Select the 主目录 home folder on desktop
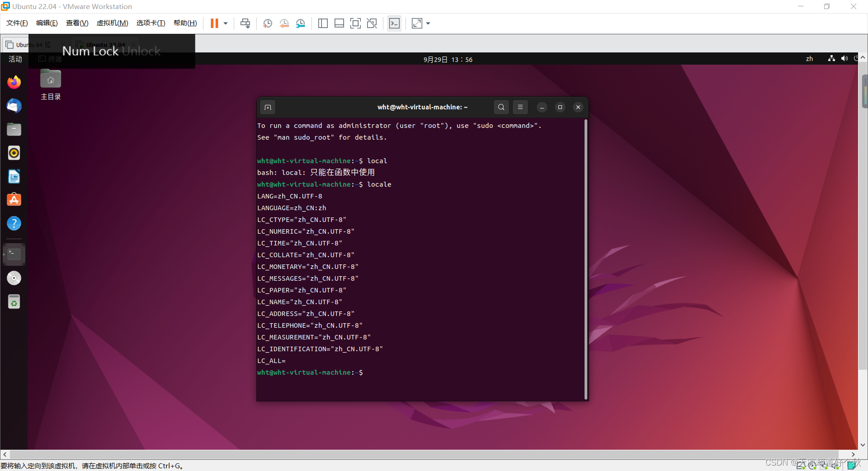This screenshot has height=471, width=868. (x=51, y=85)
